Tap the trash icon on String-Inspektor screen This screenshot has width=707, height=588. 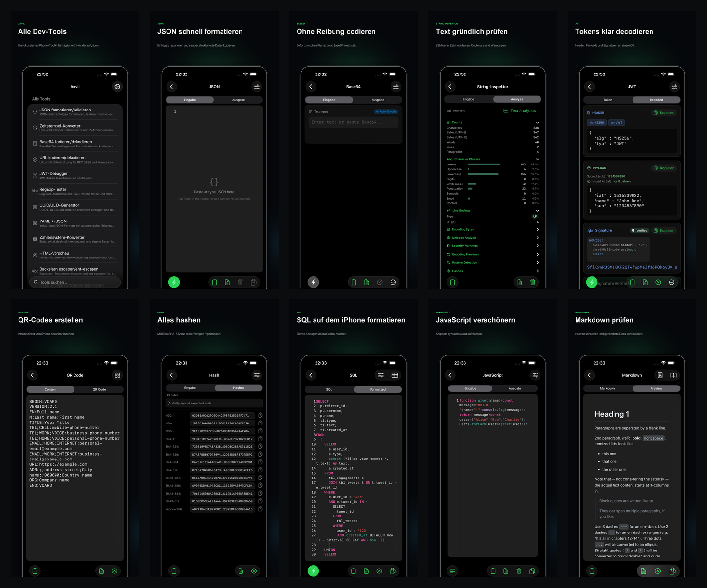click(x=532, y=282)
